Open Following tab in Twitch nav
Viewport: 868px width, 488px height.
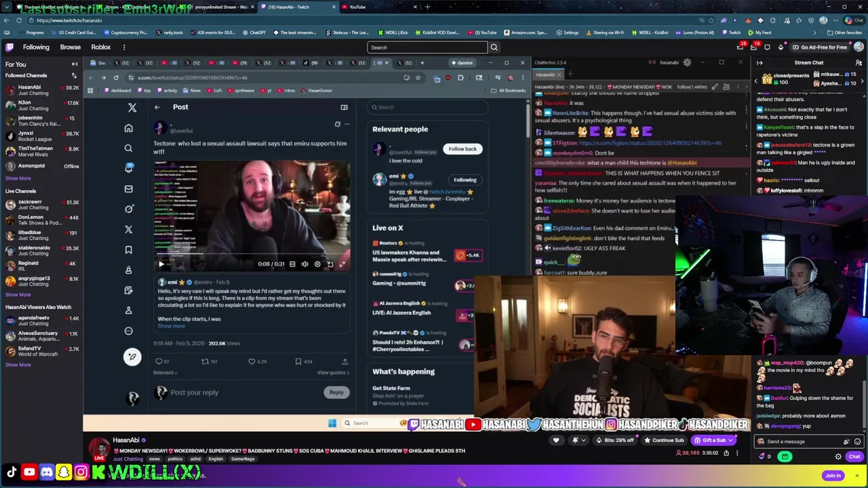tap(36, 47)
